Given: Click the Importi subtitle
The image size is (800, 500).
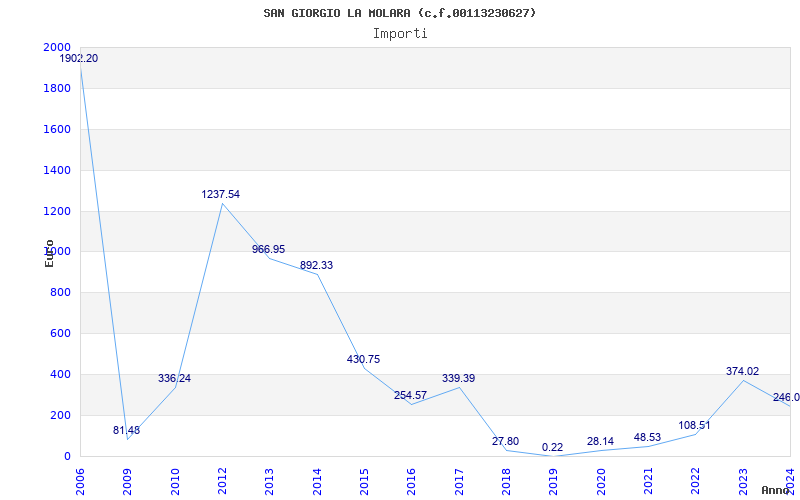Looking at the screenshot, I should [x=400, y=34].
